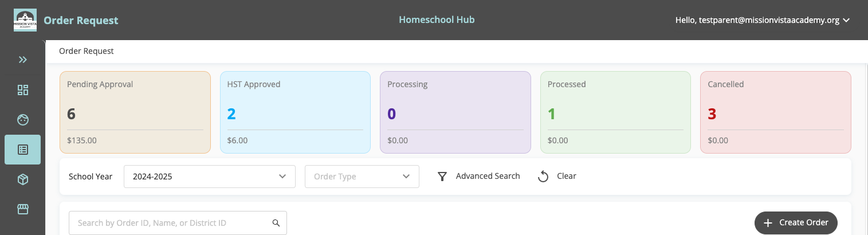Image resolution: width=868 pixels, height=235 pixels.
Task: Open the storefront icon in sidebar
Action: (x=23, y=209)
